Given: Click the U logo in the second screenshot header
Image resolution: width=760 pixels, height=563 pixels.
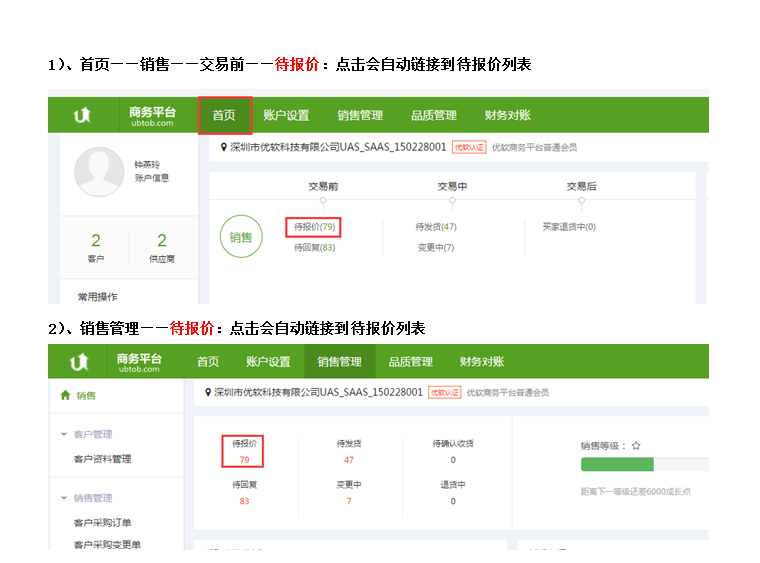Looking at the screenshot, I should tap(78, 361).
